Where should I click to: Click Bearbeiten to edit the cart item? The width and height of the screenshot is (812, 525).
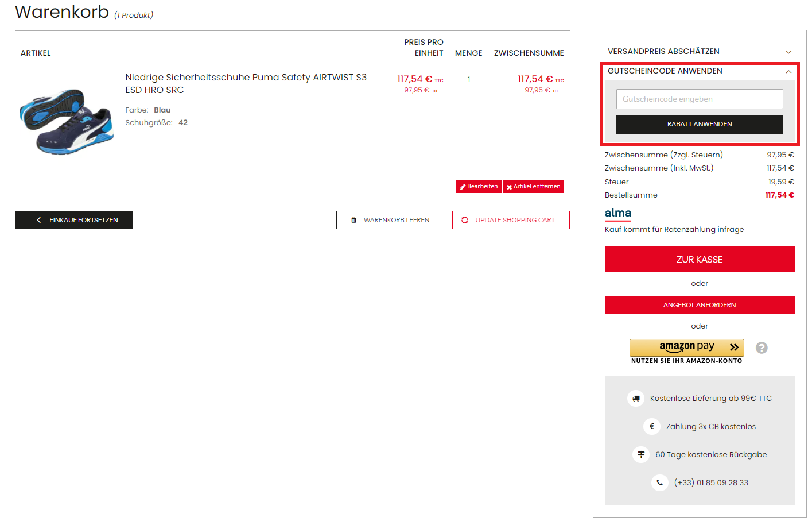(479, 186)
